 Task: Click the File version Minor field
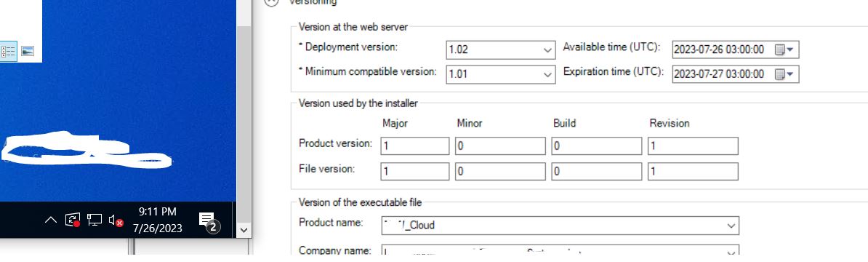click(500, 172)
